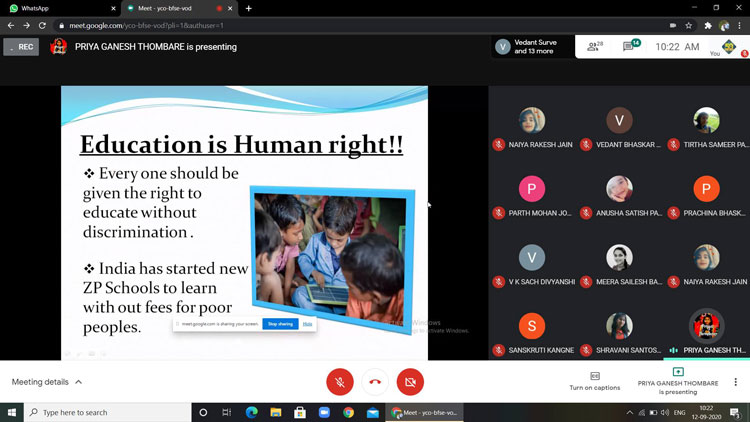This screenshot has width=750, height=422.
Task: Open the chat panel with 14 unread messages
Action: [632, 46]
